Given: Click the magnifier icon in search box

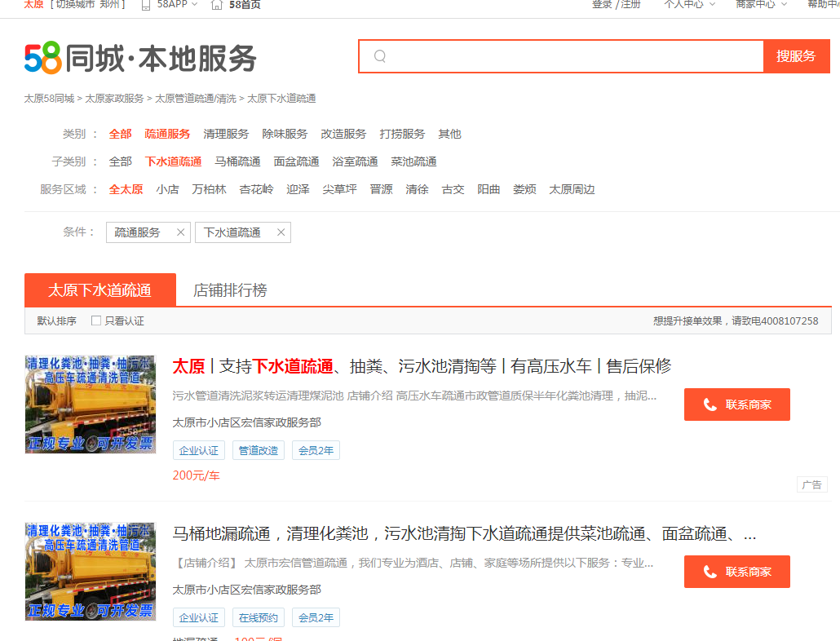Looking at the screenshot, I should coord(380,56).
